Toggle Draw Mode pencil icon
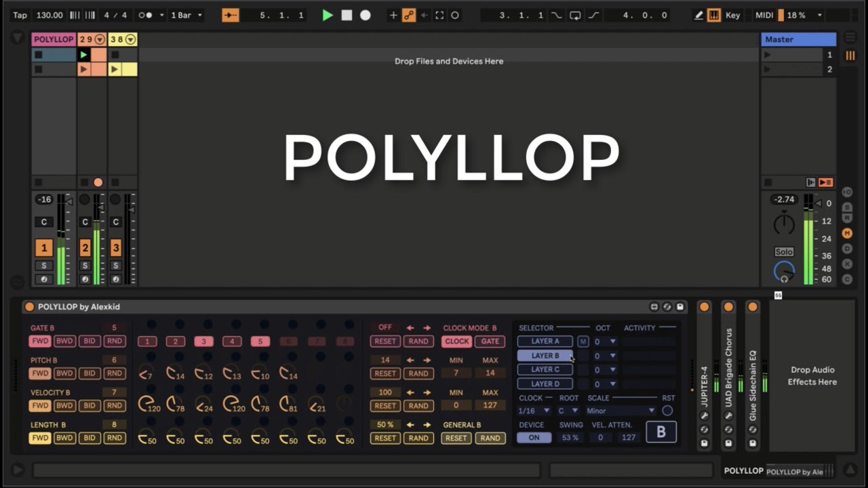 click(698, 15)
